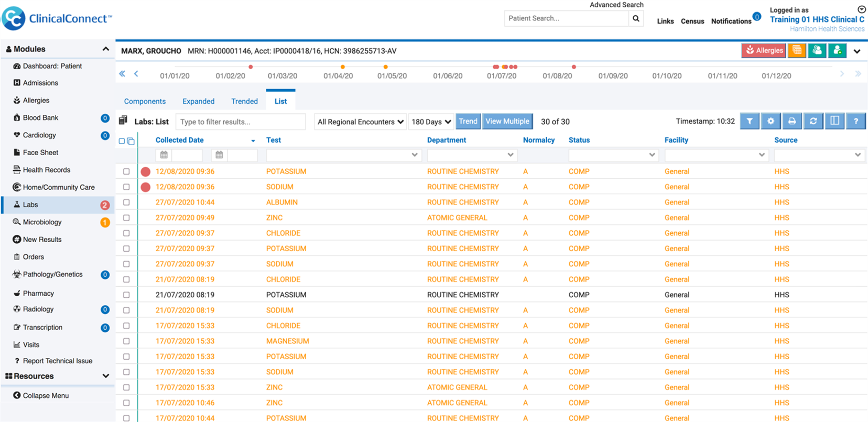868x422 pixels.
Task: Expand the Resources section
Action: [105, 376]
